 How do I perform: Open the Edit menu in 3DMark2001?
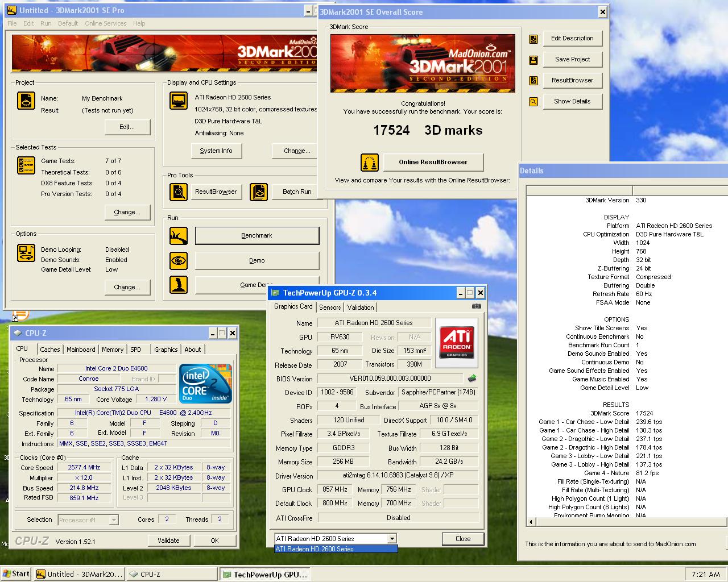tap(28, 23)
